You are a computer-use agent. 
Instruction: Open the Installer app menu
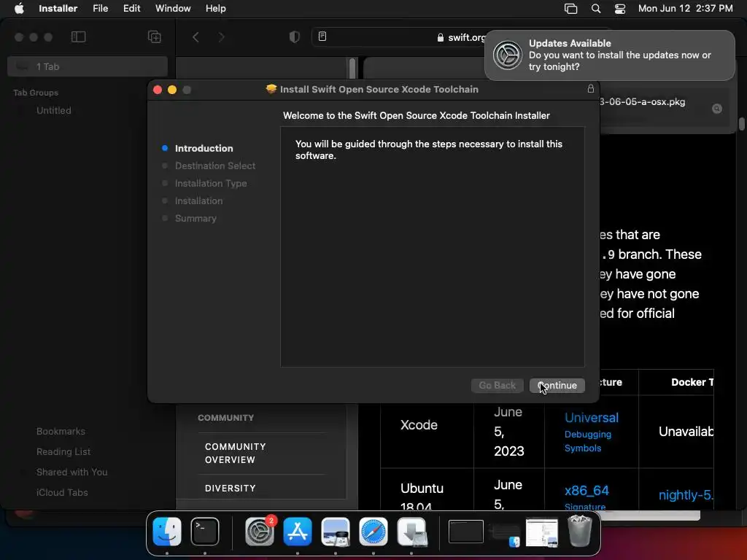pyautogui.click(x=58, y=9)
